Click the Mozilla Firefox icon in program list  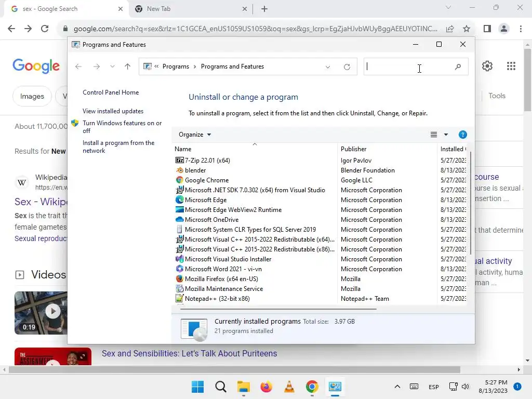pyautogui.click(x=179, y=278)
